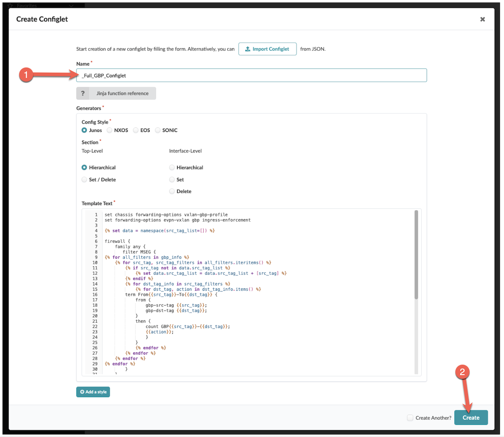Choose Top-Level Set / Delete section
Screen dimensions: 504x437
tap(84, 180)
